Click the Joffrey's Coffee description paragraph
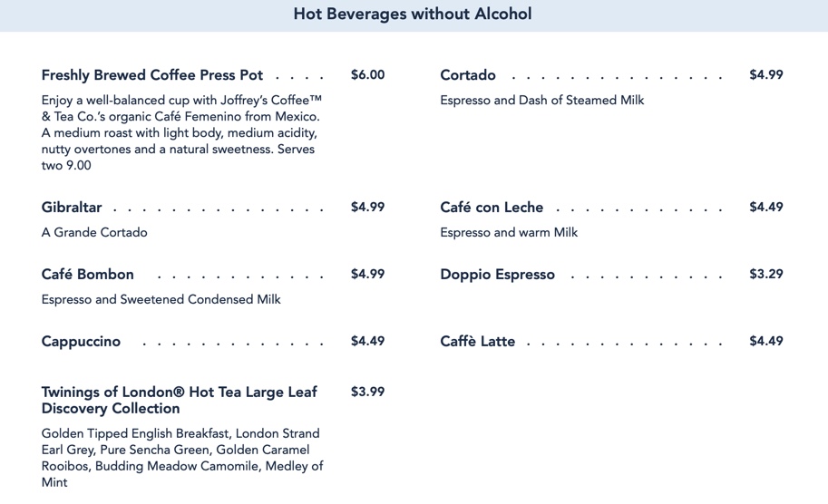828x504 pixels. pyautogui.click(x=181, y=132)
